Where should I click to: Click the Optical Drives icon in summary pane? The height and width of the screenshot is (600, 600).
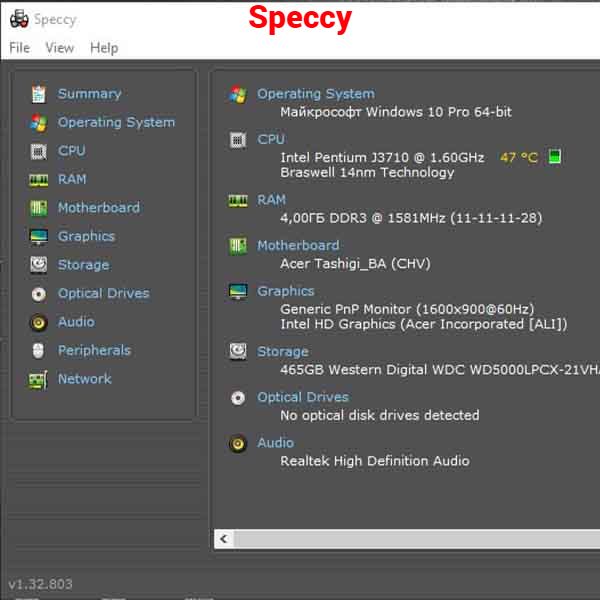tap(238, 398)
